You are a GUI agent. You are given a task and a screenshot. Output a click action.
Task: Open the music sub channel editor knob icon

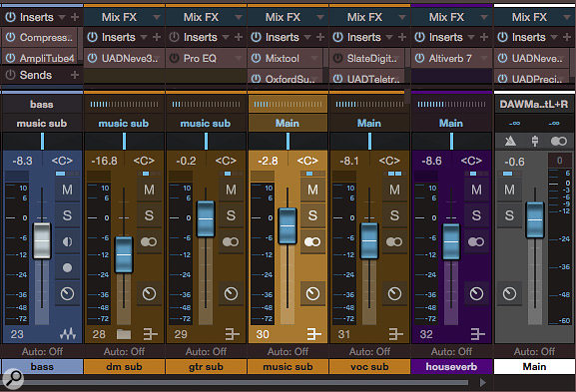tap(313, 293)
